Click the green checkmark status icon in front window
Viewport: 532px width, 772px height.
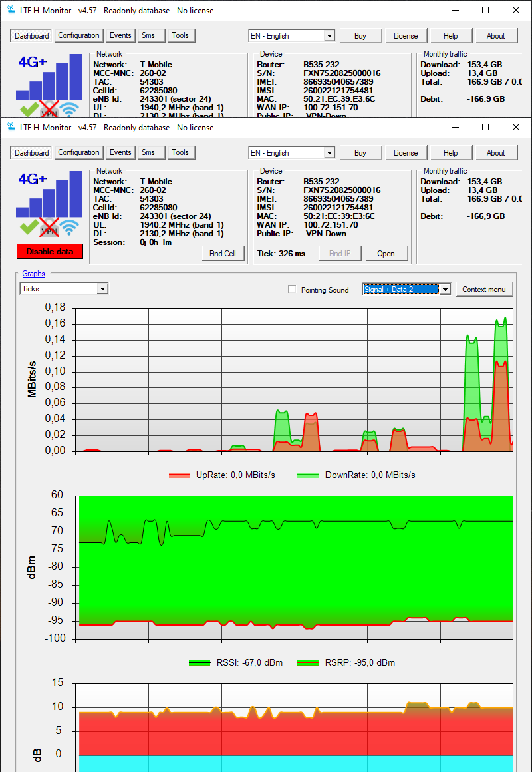coord(29,228)
